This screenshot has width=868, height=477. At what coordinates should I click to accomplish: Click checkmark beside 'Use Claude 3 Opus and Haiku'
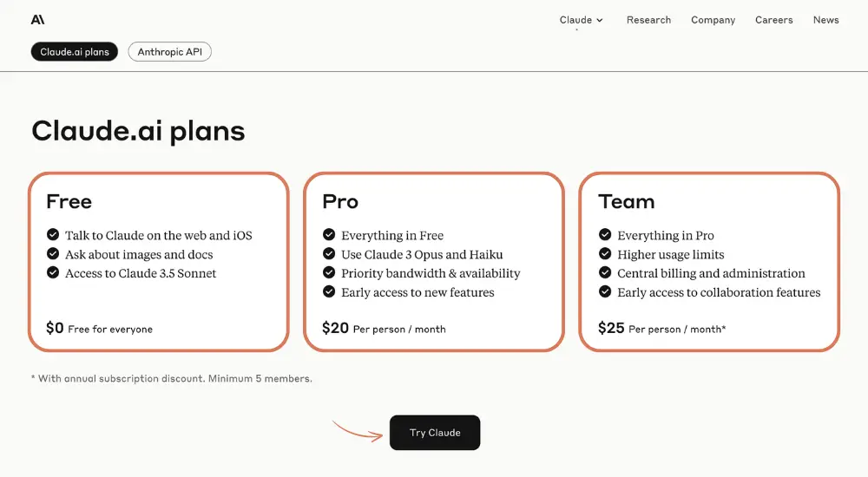[329, 254]
